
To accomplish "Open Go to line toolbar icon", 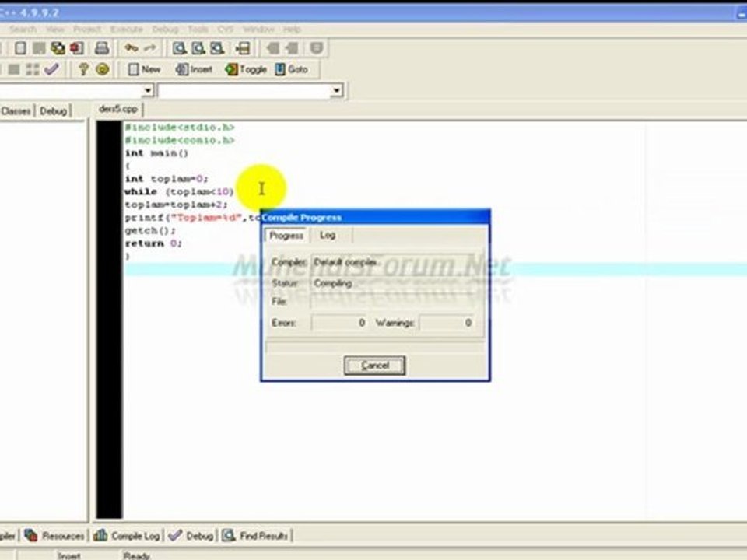I will pyautogui.click(x=243, y=48).
